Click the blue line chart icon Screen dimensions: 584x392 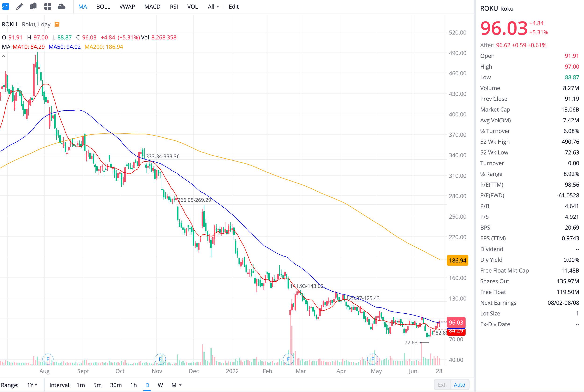(x=6, y=7)
